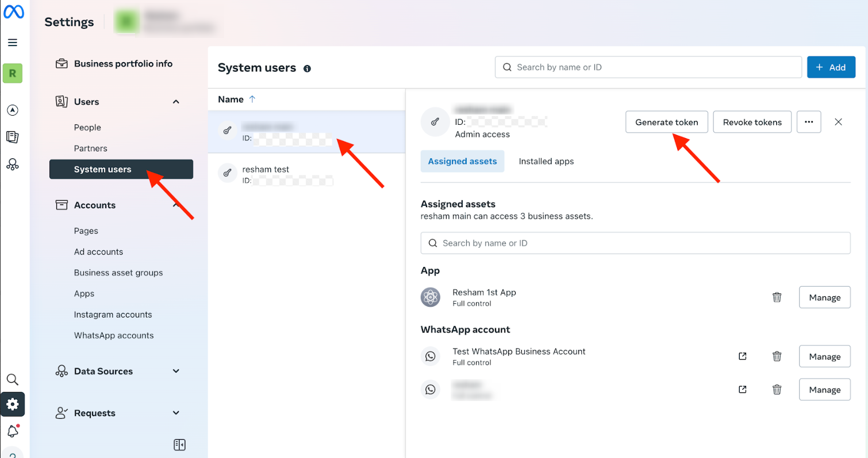Open WhatsApp accounts in the sidebar

pos(114,335)
